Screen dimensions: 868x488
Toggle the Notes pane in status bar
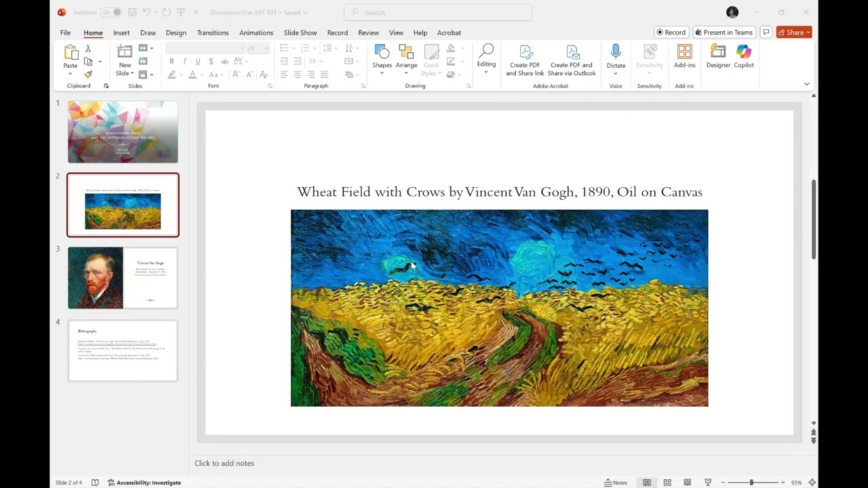(x=616, y=483)
